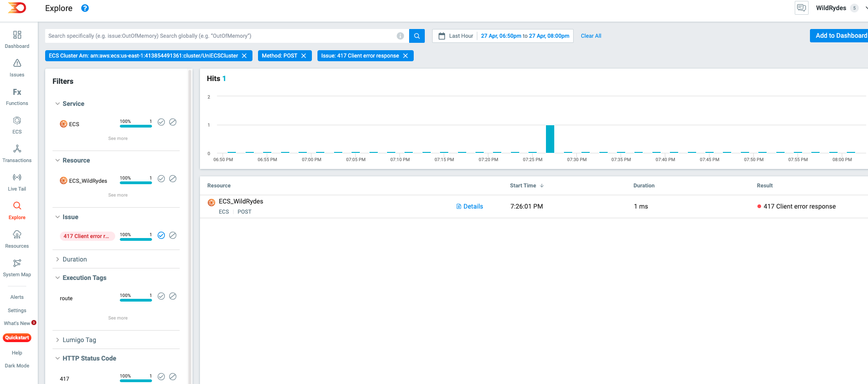Click the calendar icon beside Last Hour
The width and height of the screenshot is (868, 384).
tap(442, 36)
